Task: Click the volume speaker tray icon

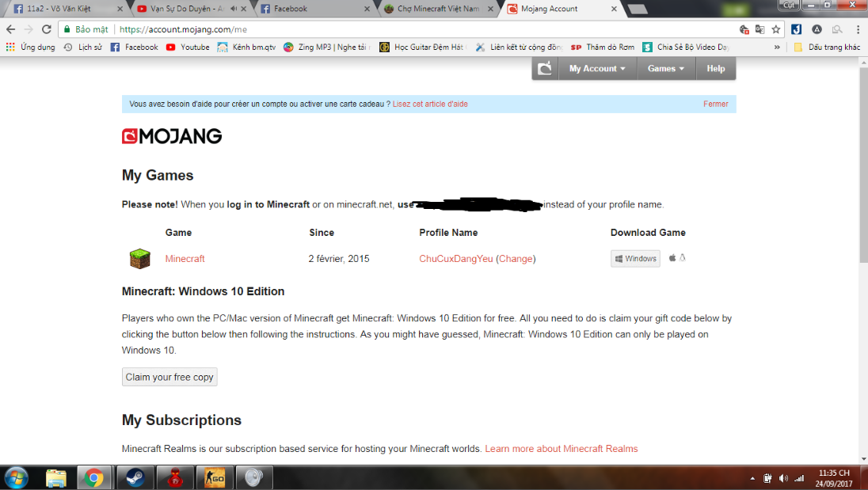Action: (782, 478)
